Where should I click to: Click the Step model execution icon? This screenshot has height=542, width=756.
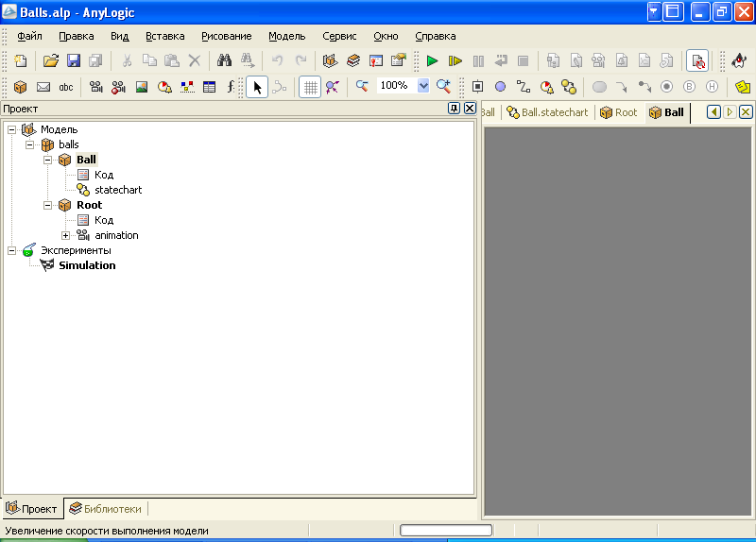455,60
